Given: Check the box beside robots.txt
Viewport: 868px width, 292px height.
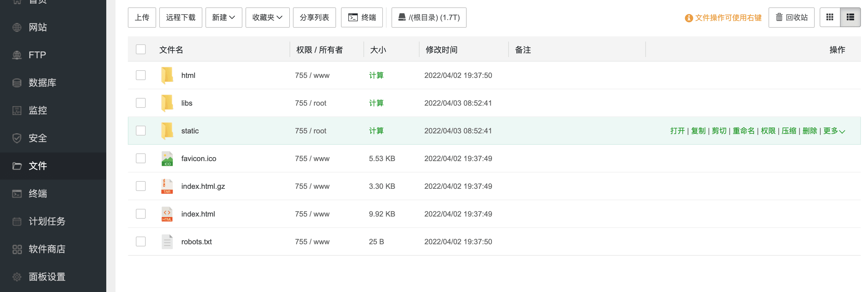Looking at the screenshot, I should pos(141,241).
